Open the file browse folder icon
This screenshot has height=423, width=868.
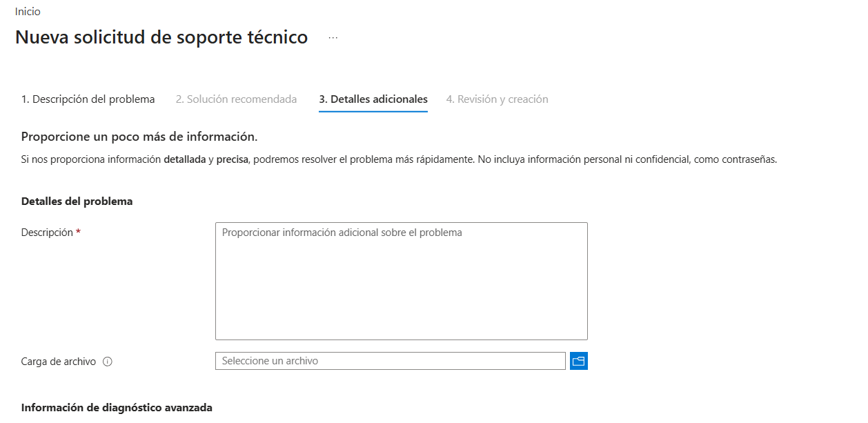pyautogui.click(x=578, y=361)
